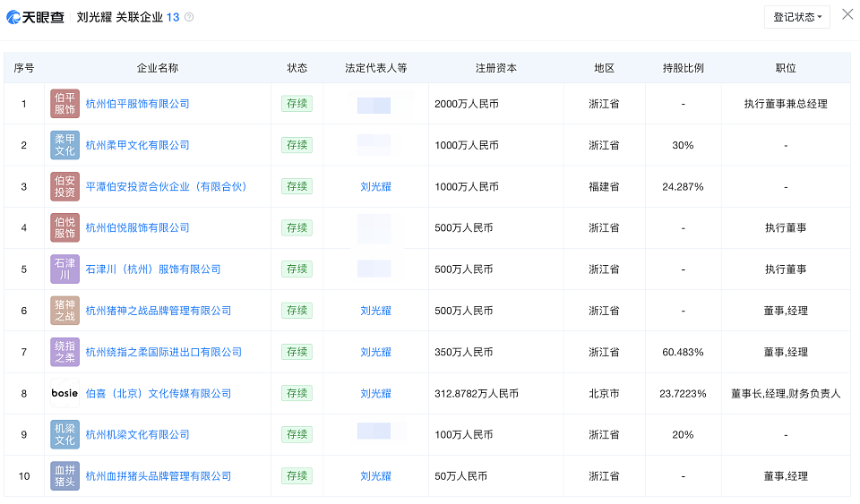The width and height of the screenshot is (860, 504).
Task: Click 刘光耀 in the 绕指之柔 row
Action: (x=375, y=352)
